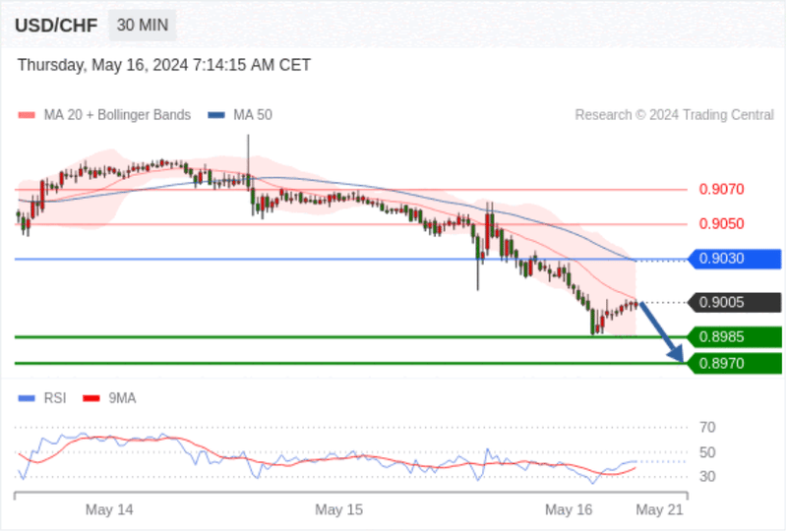This screenshot has height=532, width=787.
Task: Click the 'May 16' date axis label
Action: [569, 510]
